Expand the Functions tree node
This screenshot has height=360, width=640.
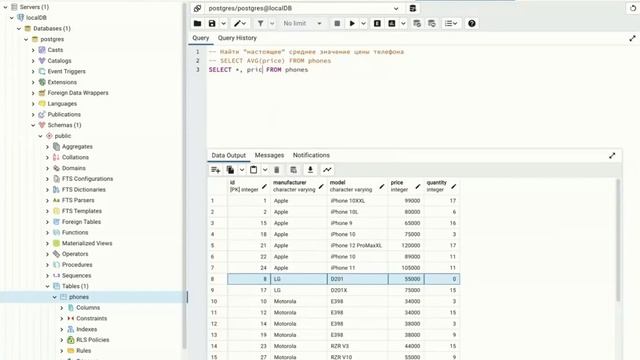[47, 233]
